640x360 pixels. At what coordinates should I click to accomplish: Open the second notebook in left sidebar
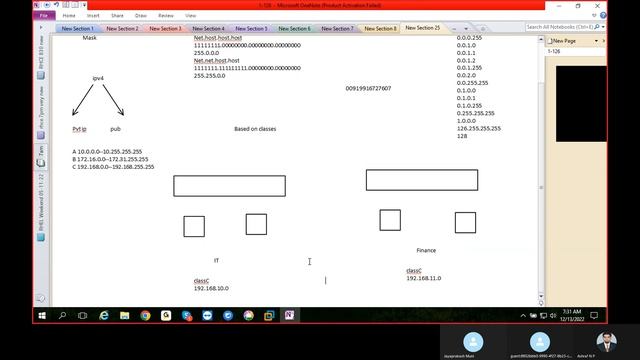[x=41, y=113]
